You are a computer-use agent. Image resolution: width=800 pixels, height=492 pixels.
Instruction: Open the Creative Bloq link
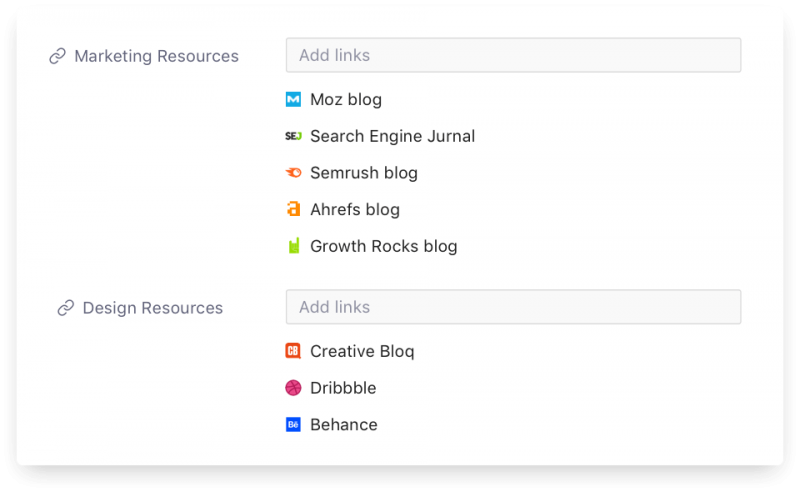(362, 351)
